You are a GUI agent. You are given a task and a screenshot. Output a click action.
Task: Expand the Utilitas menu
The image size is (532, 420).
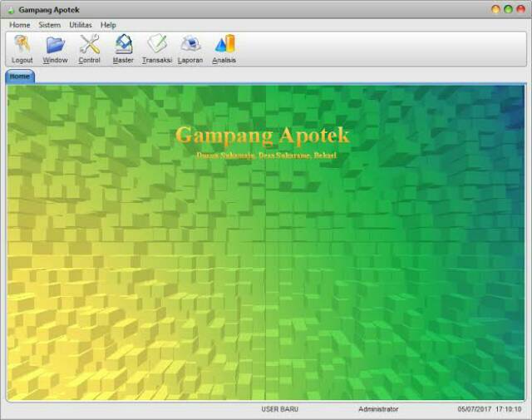coord(81,25)
